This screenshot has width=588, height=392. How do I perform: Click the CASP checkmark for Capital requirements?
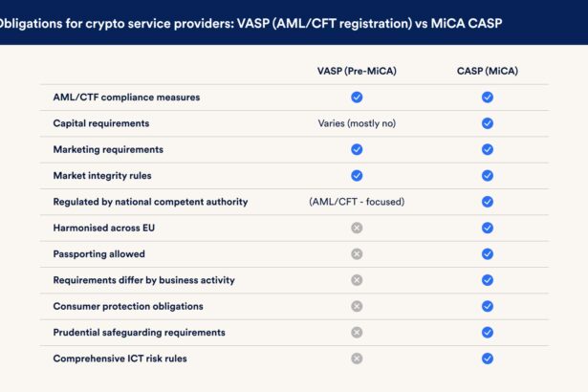[x=487, y=123]
